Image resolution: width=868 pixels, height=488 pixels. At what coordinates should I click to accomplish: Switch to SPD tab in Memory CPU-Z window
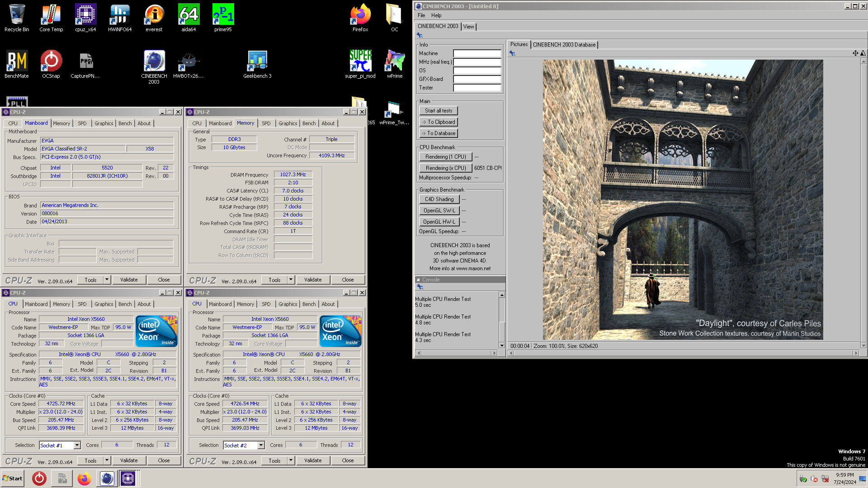coord(266,123)
